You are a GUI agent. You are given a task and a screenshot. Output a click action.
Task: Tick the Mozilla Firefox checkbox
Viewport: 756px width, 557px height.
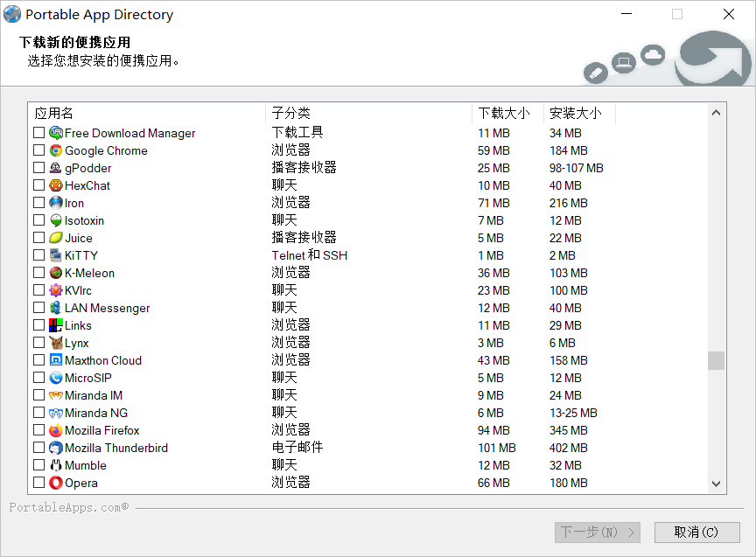coord(39,430)
